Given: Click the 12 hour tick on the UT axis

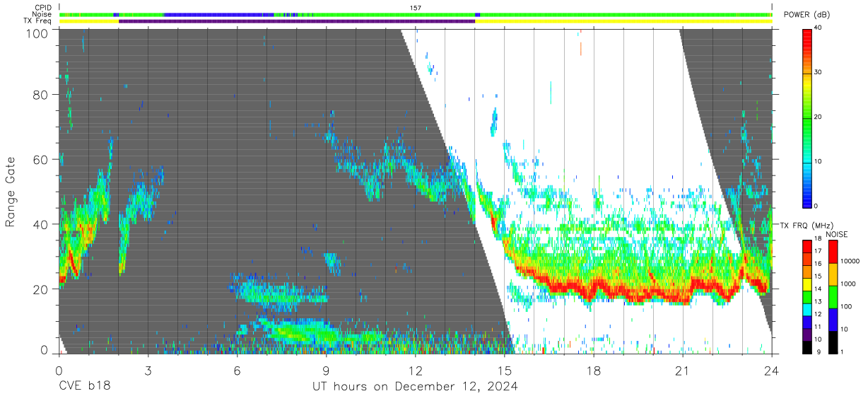Looking at the screenshot, I should pos(415,369).
